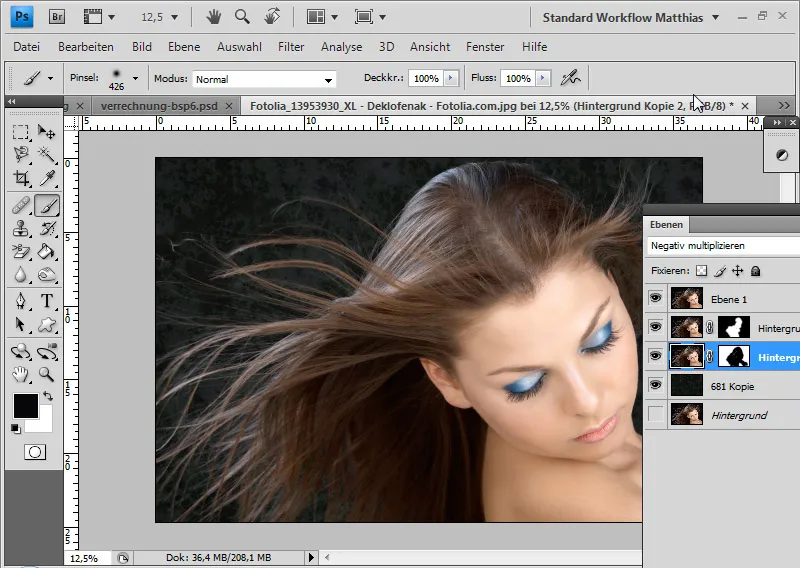Open the Bearbeiten menu

pyautogui.click(x=86, y=47)
